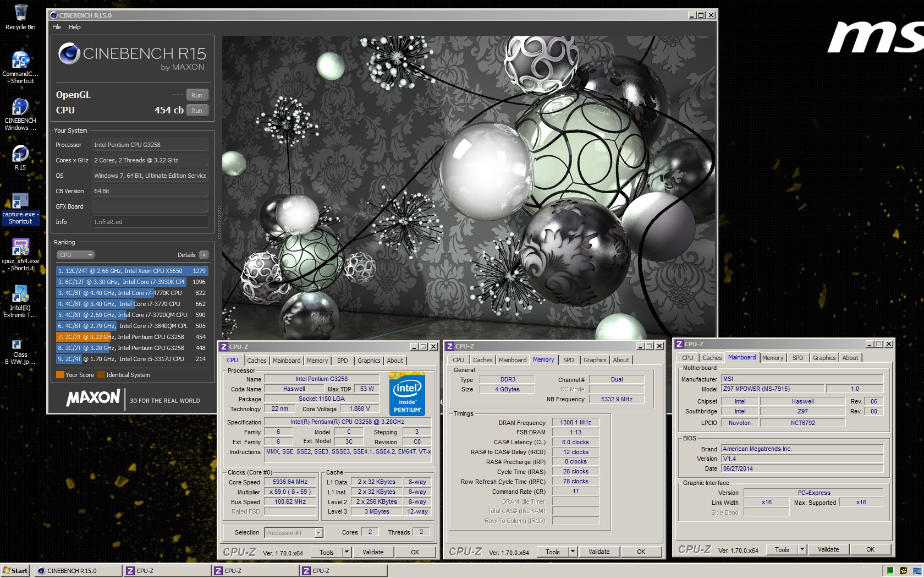Open the Intel(R) Extreme Tuning desktop icon

coord(20,302)
